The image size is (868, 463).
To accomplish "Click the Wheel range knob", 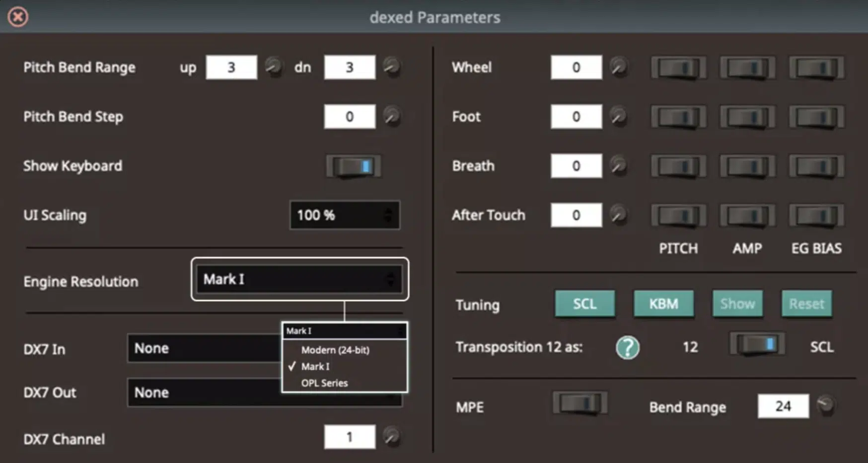I will click(618, 67).
